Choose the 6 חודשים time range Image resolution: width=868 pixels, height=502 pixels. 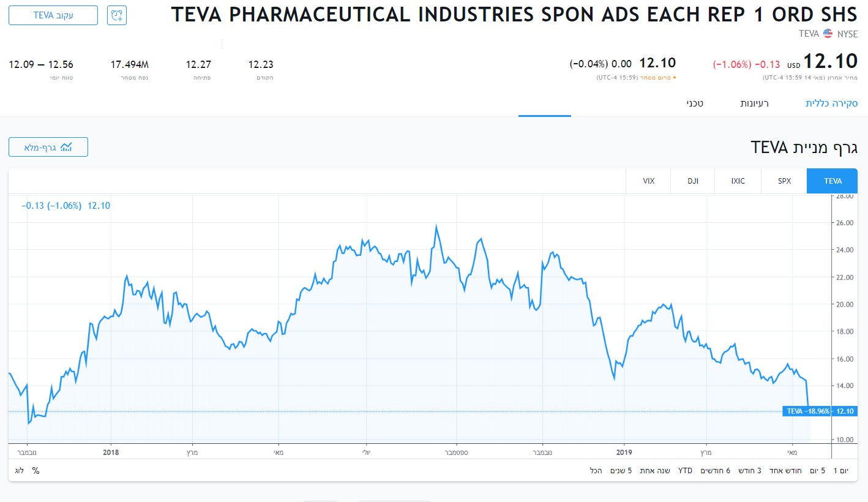click(716, 471)
